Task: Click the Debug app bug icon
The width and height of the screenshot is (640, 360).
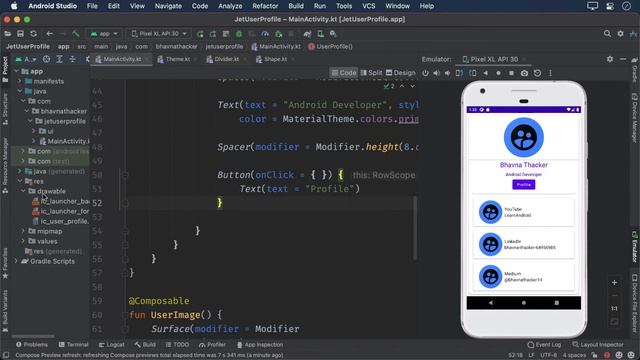Action: tap(239, 34)
